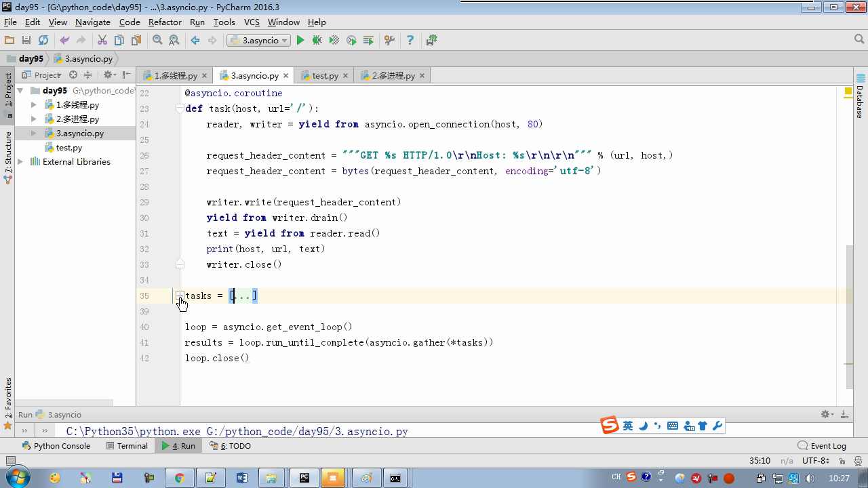Viewport: 868px width, 488px height.
Task: Click the Cut scissors icon
Action: click(102, 41)
